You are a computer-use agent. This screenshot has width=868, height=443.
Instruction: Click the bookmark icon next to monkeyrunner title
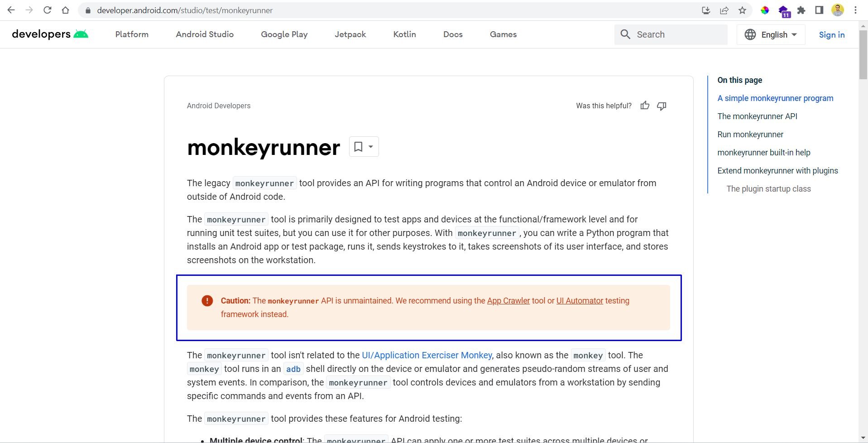coord(358,147)
